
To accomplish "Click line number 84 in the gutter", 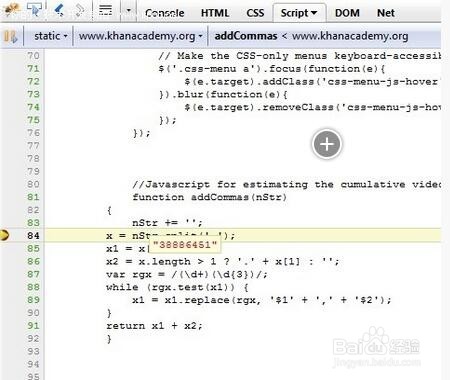I will (33, 236).
